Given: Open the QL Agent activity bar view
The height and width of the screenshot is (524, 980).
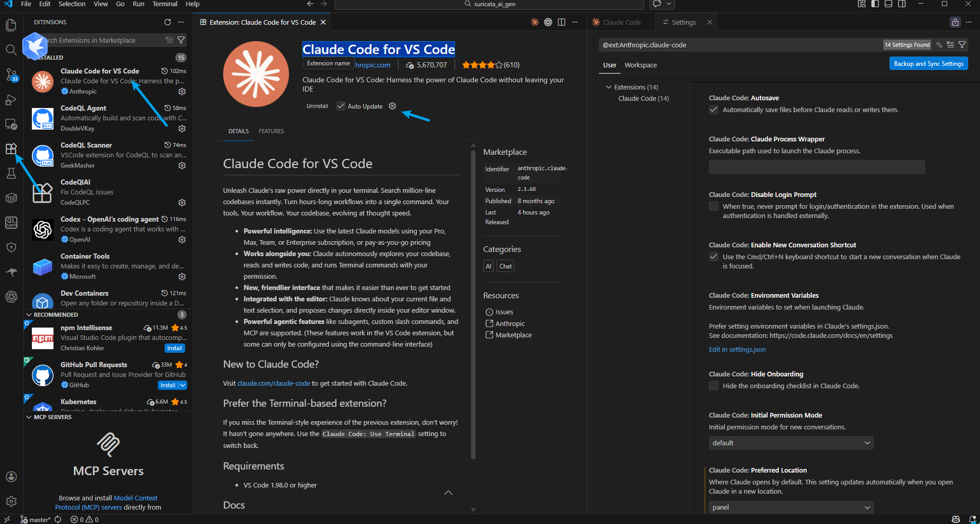Looking at the screenshot, I should [11, 223].
